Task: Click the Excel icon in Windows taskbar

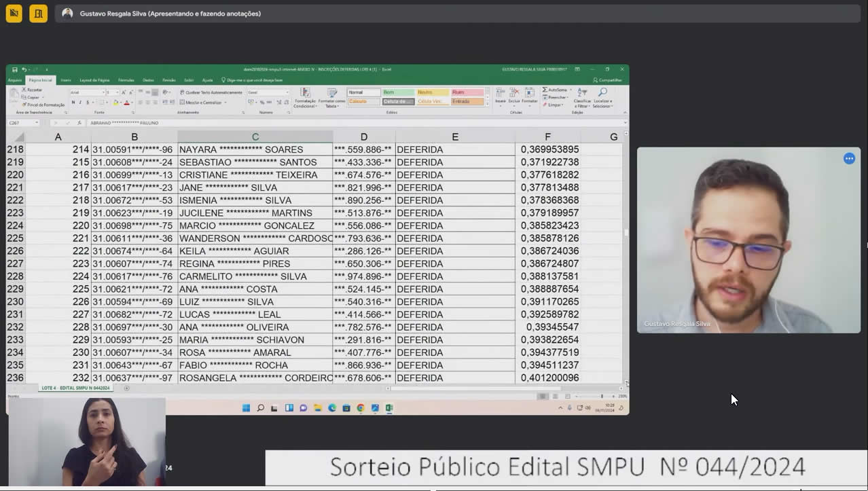Action: (x=389, y=408)
